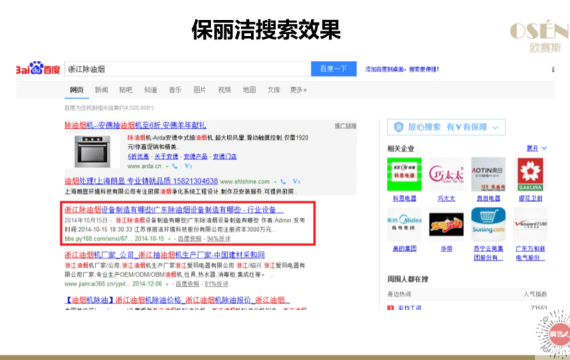Click the AOTIN 奥田电器 logo
570x360 pixels.
coord(488,174)
